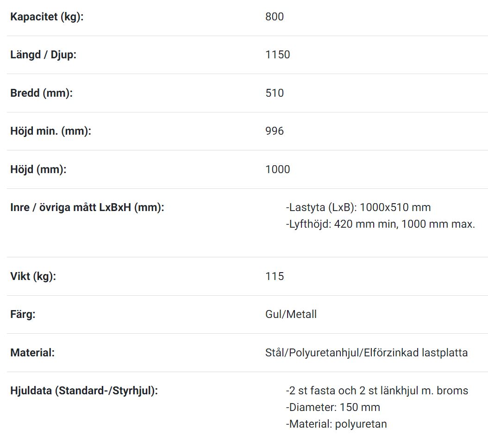Select the Bredd (mm) label
Image resolution: width=488 pixels, height=448 pixels.
[41, 93]
